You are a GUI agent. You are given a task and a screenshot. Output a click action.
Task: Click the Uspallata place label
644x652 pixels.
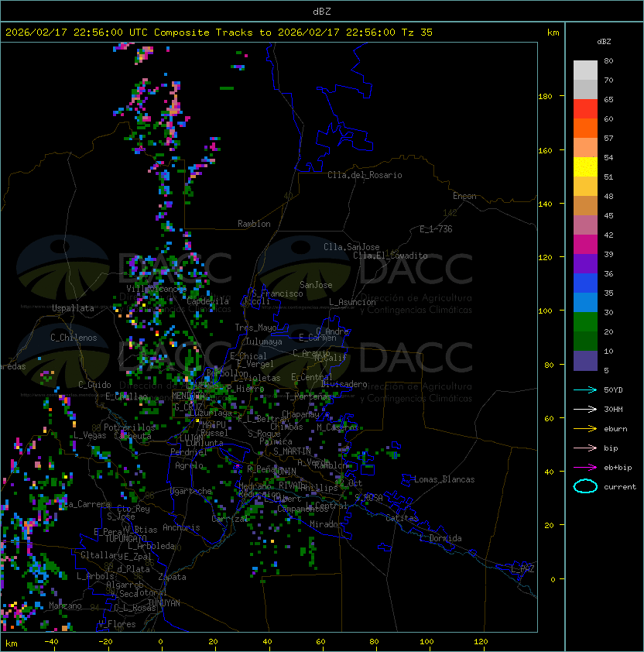(x=74, y=308)
